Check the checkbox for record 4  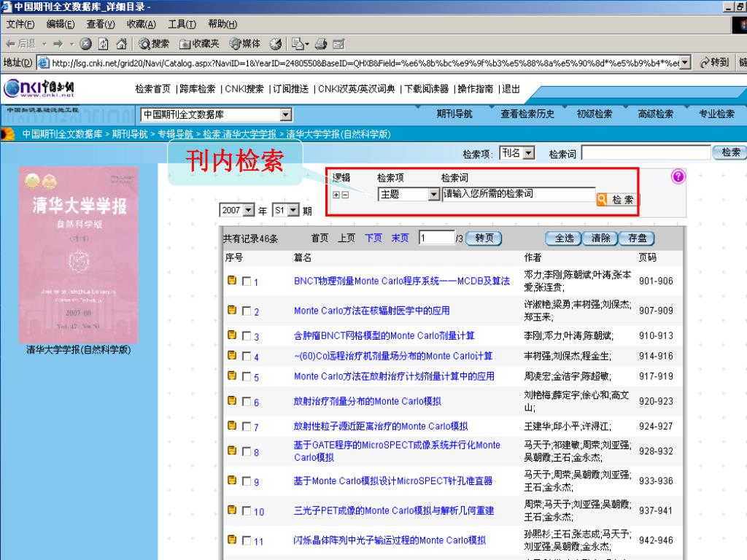(247, 356)
